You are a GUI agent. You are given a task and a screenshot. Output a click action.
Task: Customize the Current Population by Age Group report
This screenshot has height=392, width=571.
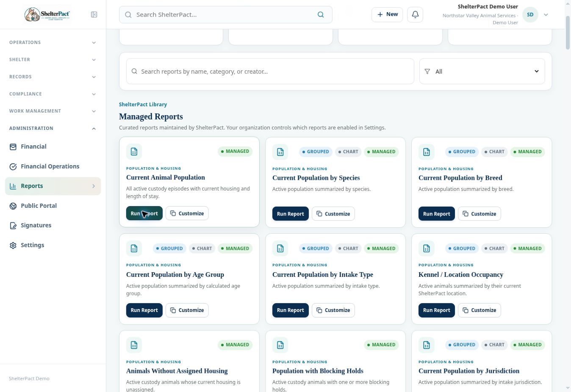click(187, 310)
